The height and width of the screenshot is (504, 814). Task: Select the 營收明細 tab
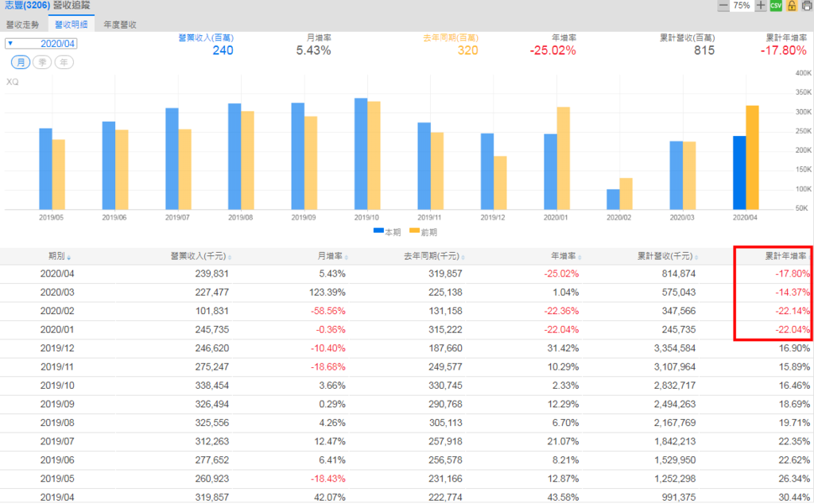click(71, 25)
